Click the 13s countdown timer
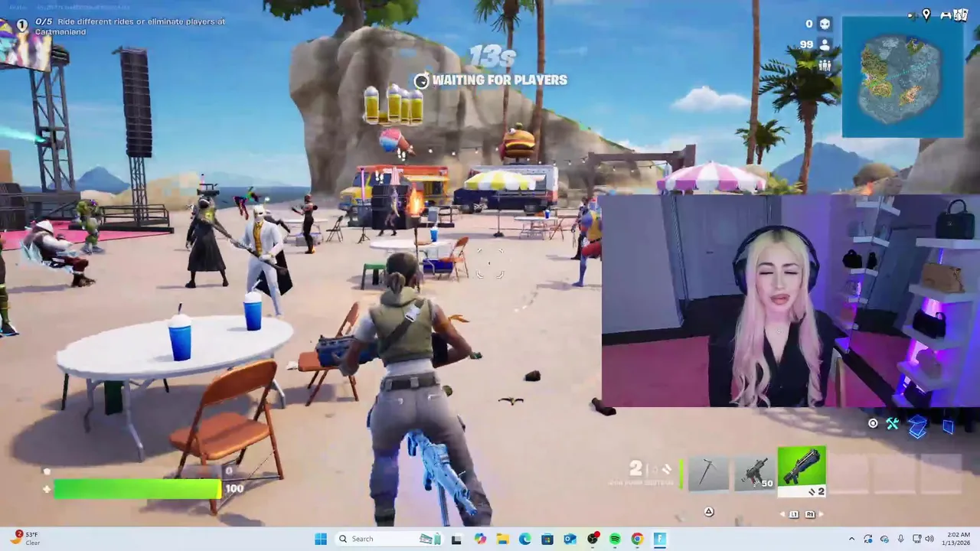The image size is (980, 551). 492,56
